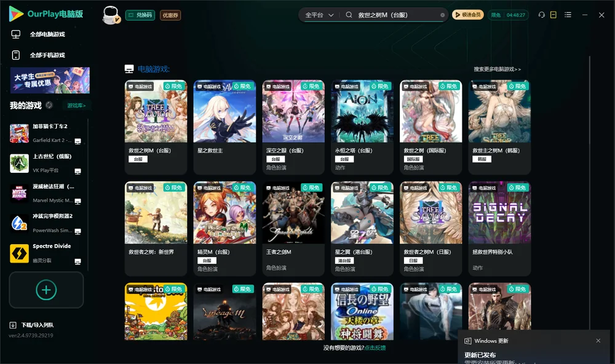Open 拯救世界特别小队 Signal Decay card
Screen dimensions: 615x364
(499, 229)
